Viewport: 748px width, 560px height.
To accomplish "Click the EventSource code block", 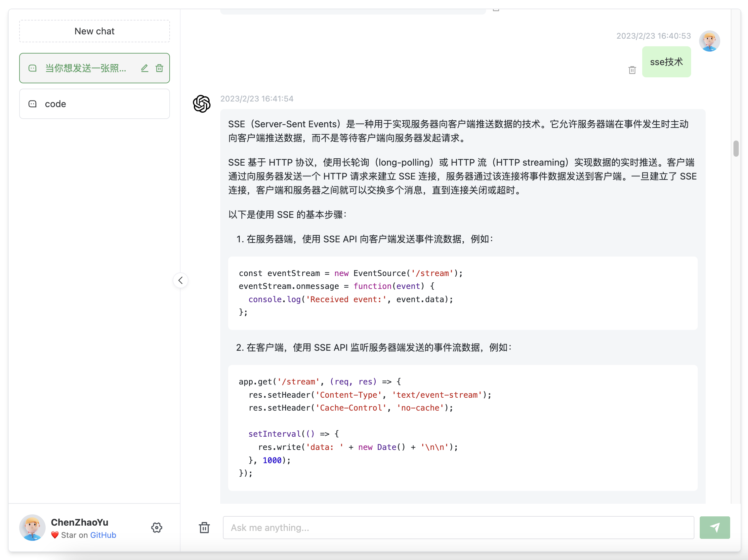I will [462, 293].
